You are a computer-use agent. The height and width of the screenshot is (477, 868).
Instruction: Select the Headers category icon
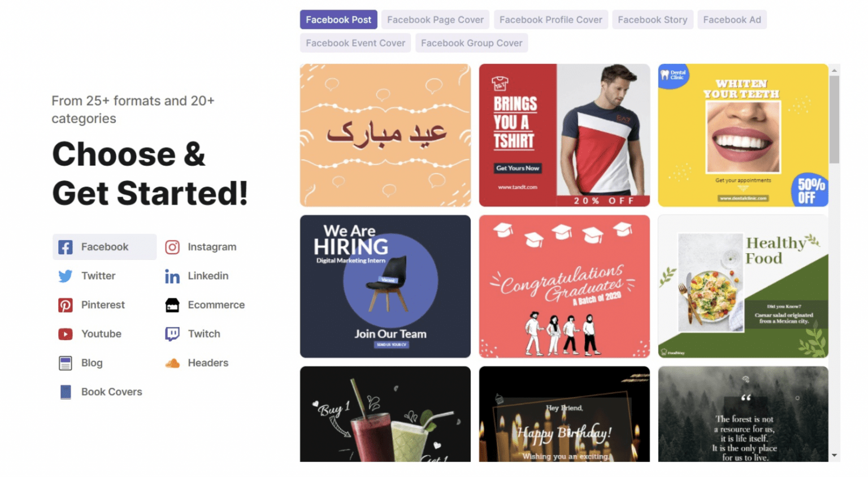(x=172, y=363)
